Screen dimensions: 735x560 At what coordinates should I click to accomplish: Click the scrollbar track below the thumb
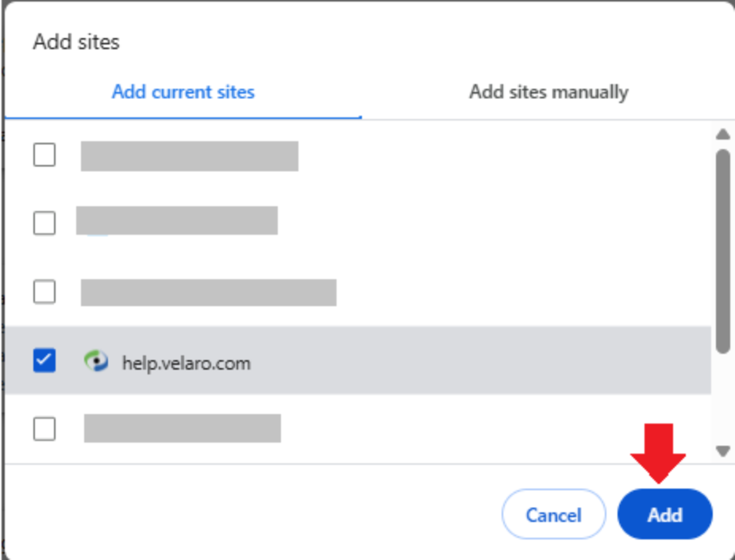(723, 398)
